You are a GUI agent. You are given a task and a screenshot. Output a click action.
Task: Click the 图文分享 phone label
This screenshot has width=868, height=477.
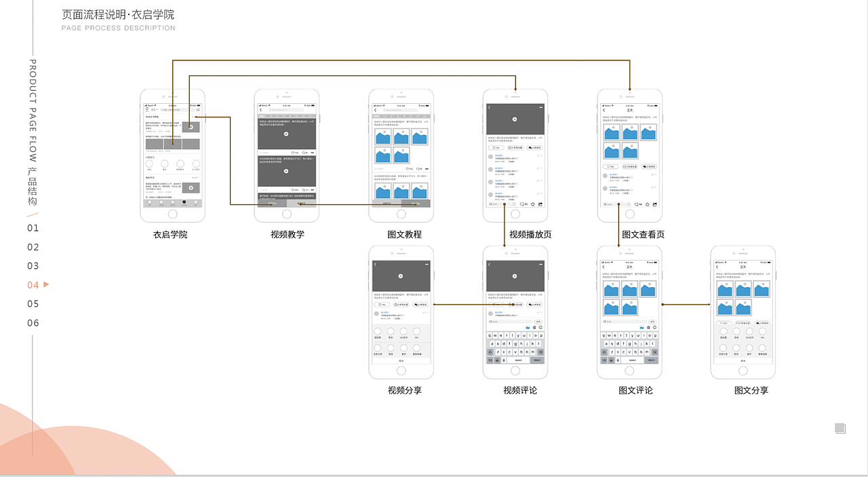coord(751,391)
